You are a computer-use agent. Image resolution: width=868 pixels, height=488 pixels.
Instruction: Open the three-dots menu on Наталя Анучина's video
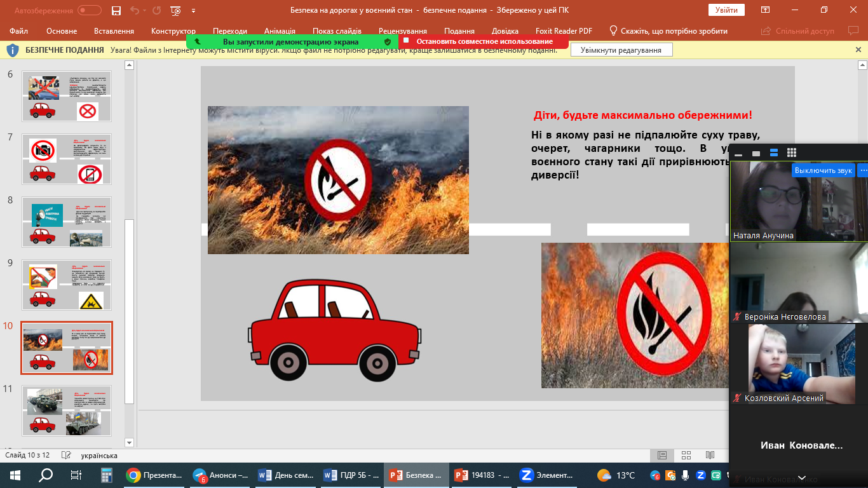862,170
